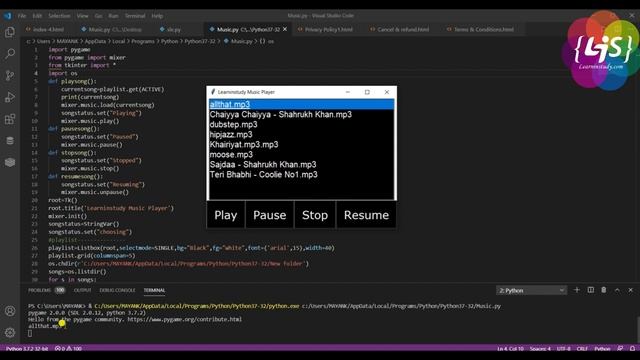Click the feedback icon in status bar

click(x=620, y=349)
